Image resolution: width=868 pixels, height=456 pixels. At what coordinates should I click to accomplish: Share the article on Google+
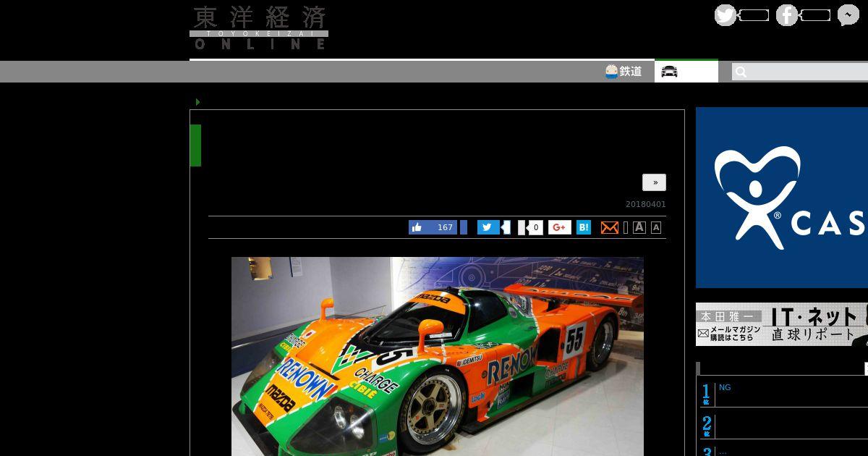(x=559, y=227)
